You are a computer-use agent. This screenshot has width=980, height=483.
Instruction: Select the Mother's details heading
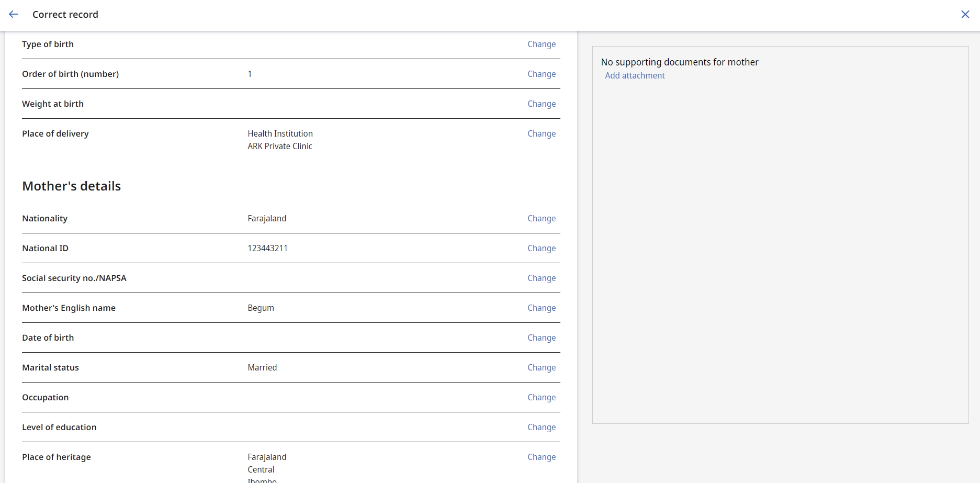point(71,186)
